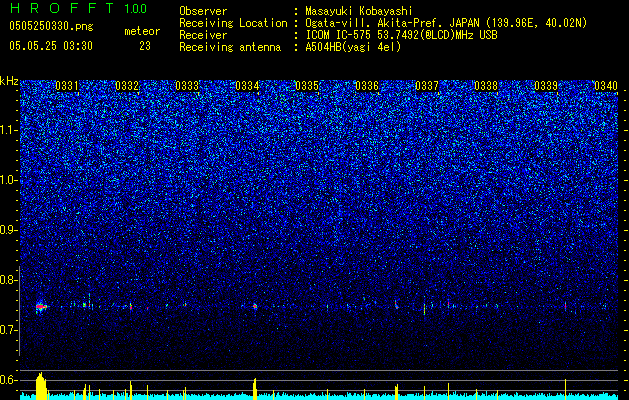Image resolution: width=629 pixels, height=400 pixels.
Task: Click the 0336 time marker
Action: [x=367, y=86]
